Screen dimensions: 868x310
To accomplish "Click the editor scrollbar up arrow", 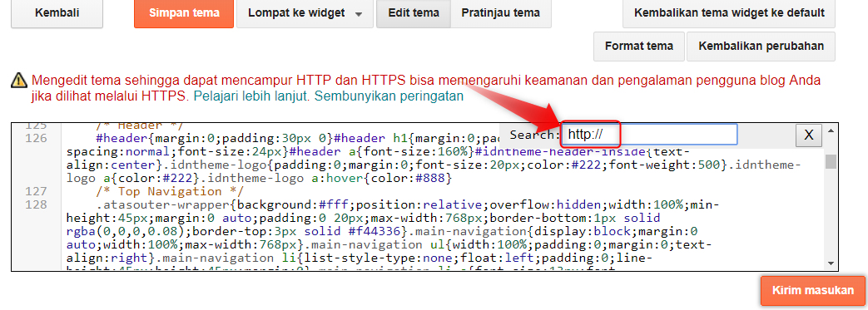I will click(831, 131).
